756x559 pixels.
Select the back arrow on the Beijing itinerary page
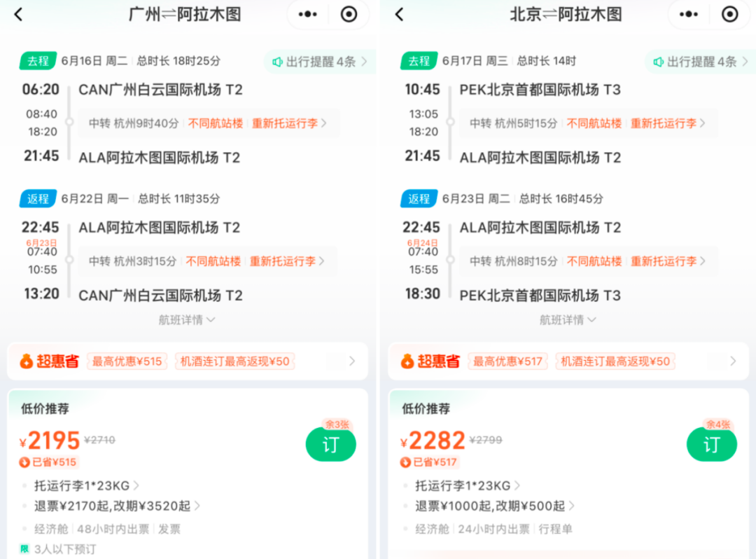coord(399,14)
